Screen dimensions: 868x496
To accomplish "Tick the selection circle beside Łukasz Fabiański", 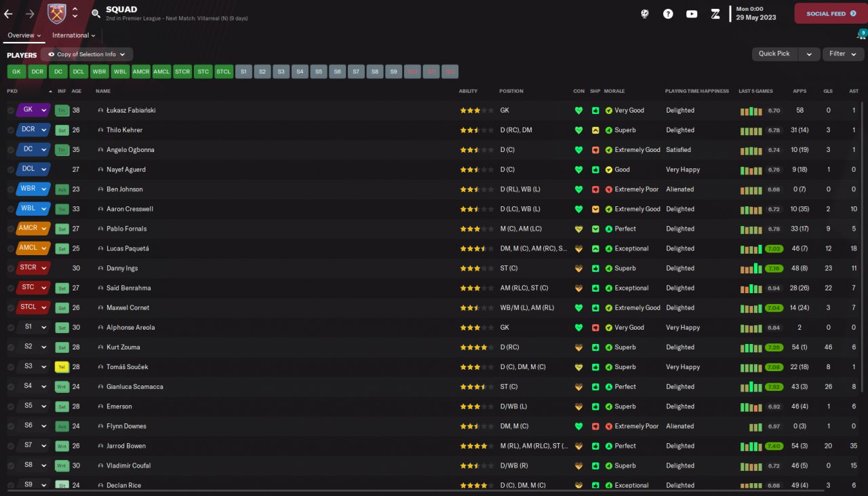I will point(11,111).
